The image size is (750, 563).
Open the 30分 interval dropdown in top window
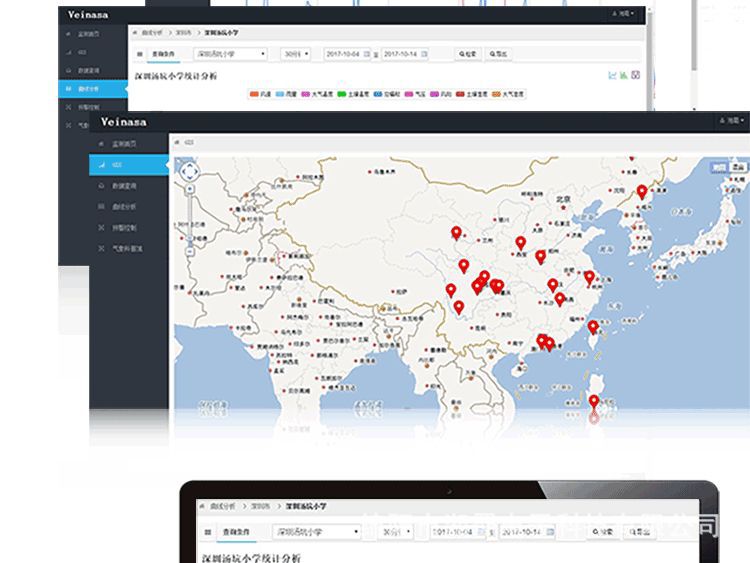coord(296,54)
